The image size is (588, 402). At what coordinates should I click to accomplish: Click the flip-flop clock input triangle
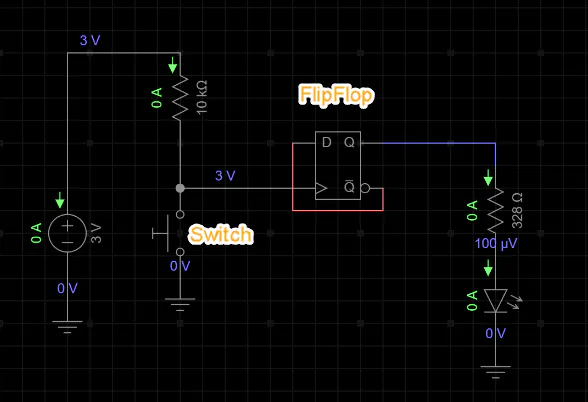tap(321, 188)
